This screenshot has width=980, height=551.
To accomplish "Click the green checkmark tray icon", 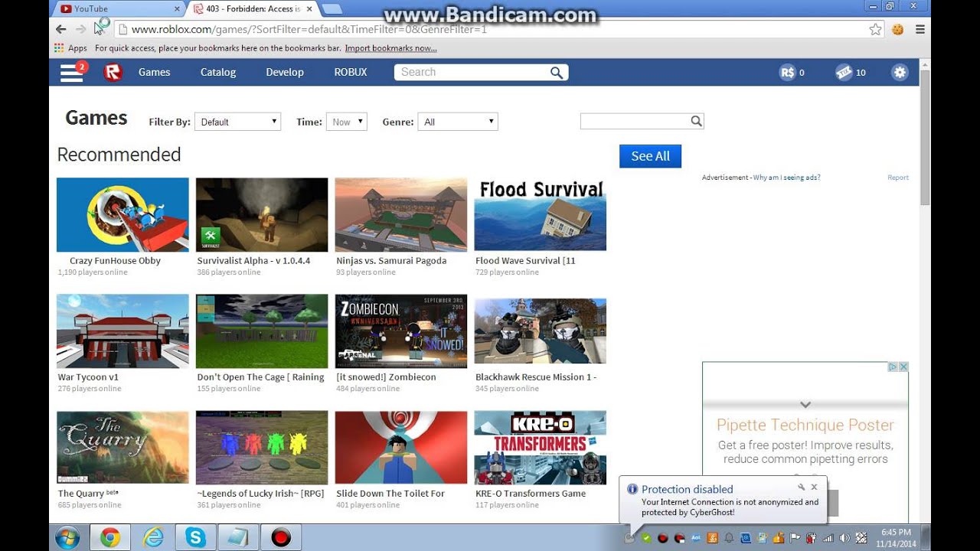I will 646,537.
